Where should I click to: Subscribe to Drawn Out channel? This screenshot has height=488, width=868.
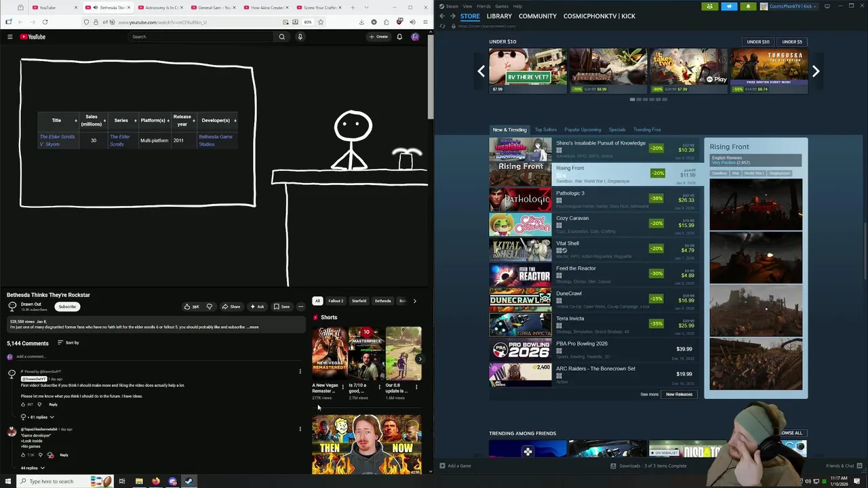pos(67,306)
